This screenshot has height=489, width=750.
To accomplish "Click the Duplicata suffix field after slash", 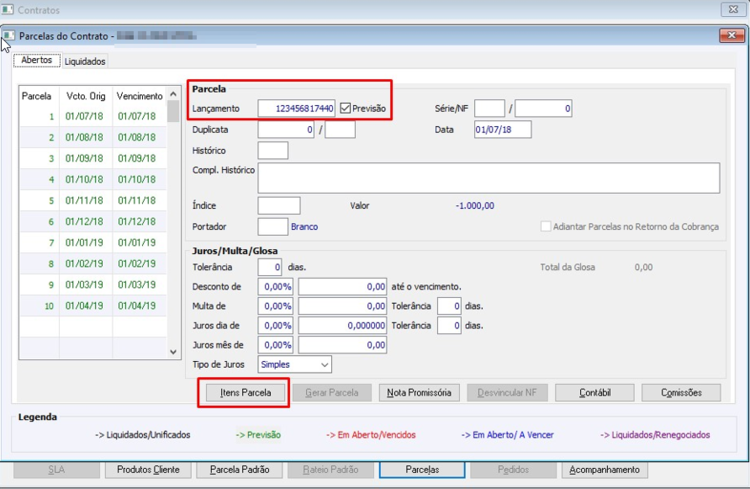I will pyautogui.click(x=340, y=130).
